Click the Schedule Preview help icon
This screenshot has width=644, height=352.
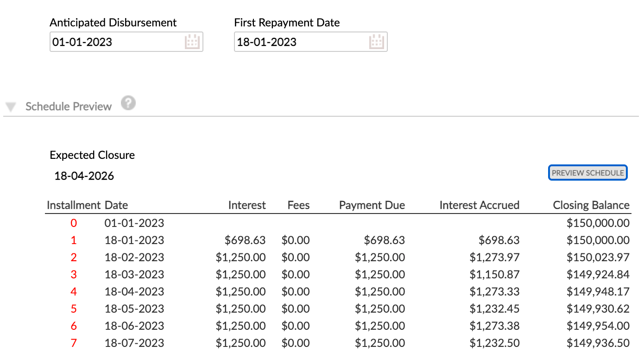[128, 103]
